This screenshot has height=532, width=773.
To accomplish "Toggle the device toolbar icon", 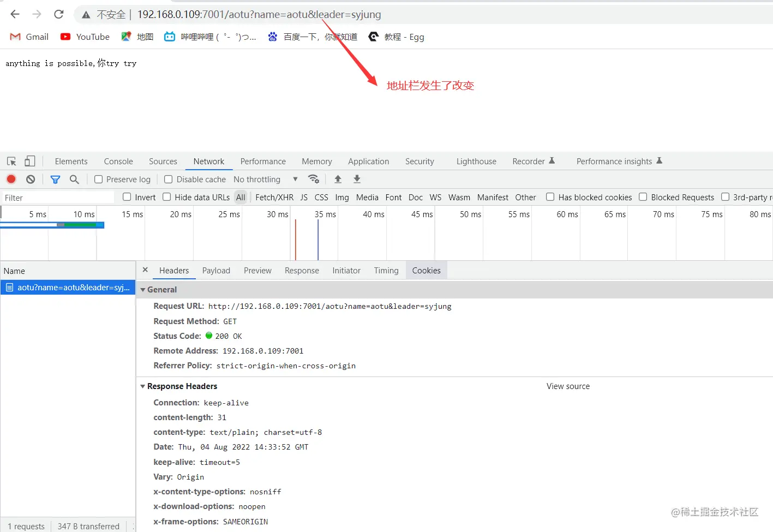I will (x=30, y=161).
